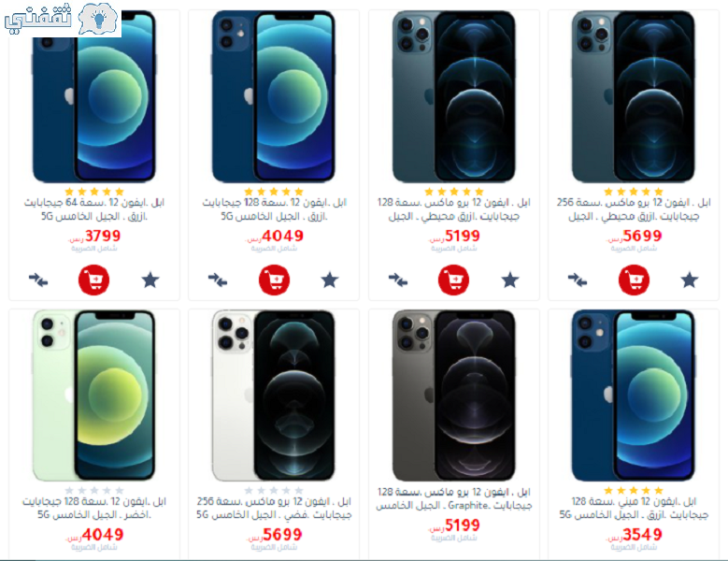Image resolution: width=728 pixels, height=561 pixels.
Task: Add the 5699 blue Pro Max to cart
Action: 634,280
